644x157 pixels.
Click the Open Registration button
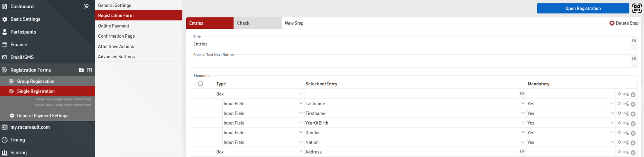click(x=583, y=8)
